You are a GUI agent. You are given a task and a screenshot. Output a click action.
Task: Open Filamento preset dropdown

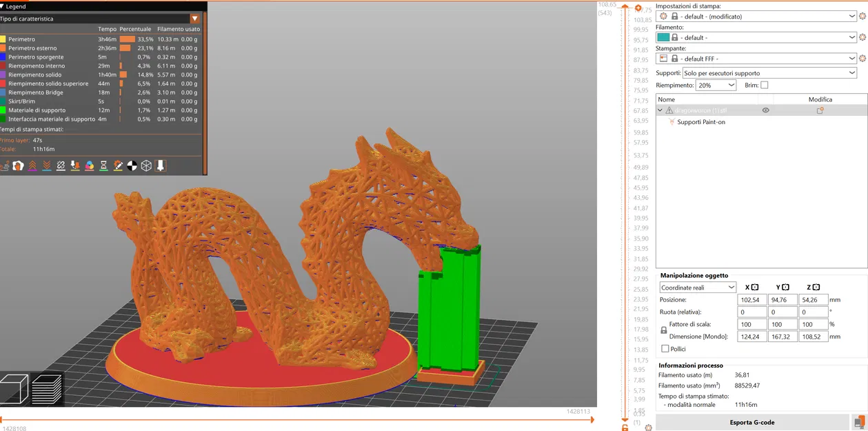(757, 37)
